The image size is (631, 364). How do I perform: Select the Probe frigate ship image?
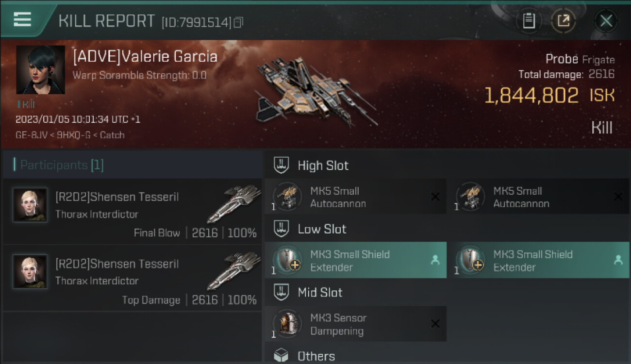click(x=315, y=92)
